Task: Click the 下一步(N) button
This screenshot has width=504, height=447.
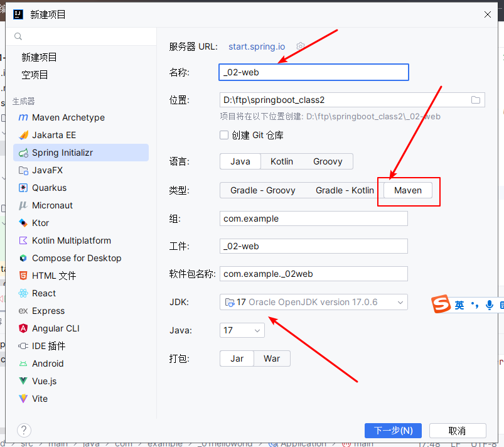Action: pos(393,431)
